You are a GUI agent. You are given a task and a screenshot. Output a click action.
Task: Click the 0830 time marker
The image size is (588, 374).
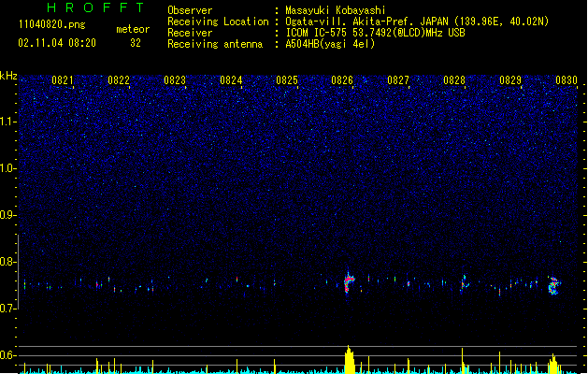click(566, 80)
